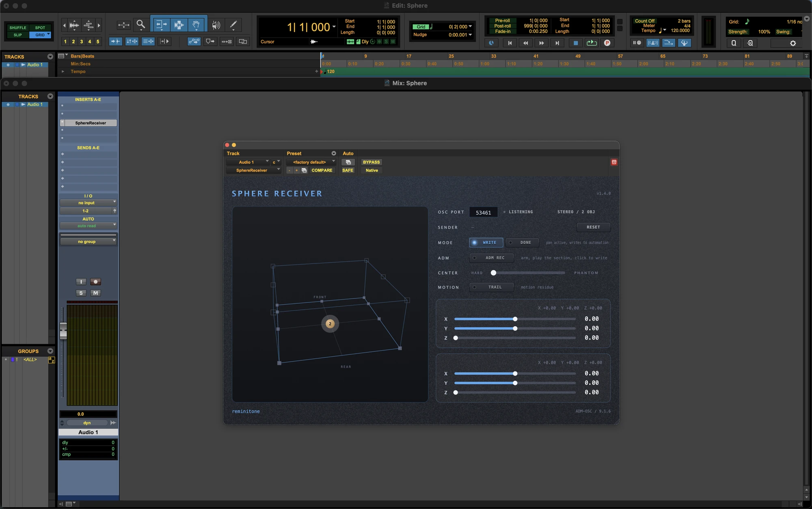
Task: Open GROUPS list menu
Action: tap(50, 351)
